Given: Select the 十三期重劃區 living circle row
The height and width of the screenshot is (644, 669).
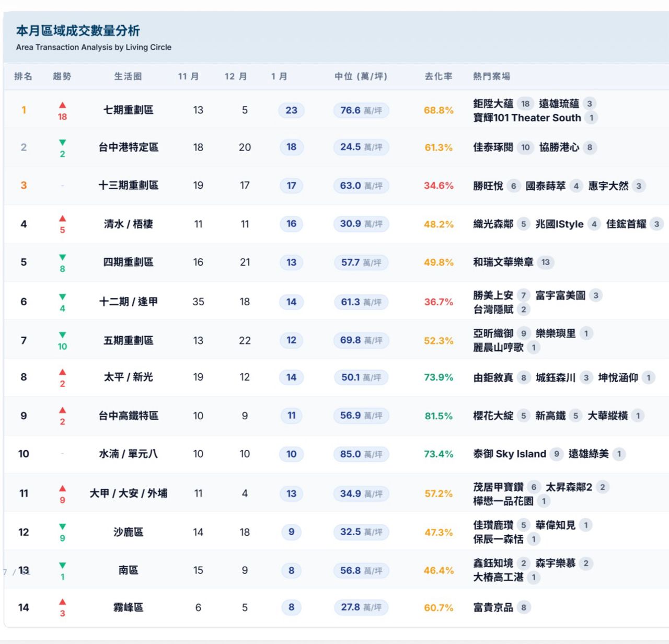Looking at the screenshot, I should 128,186.
